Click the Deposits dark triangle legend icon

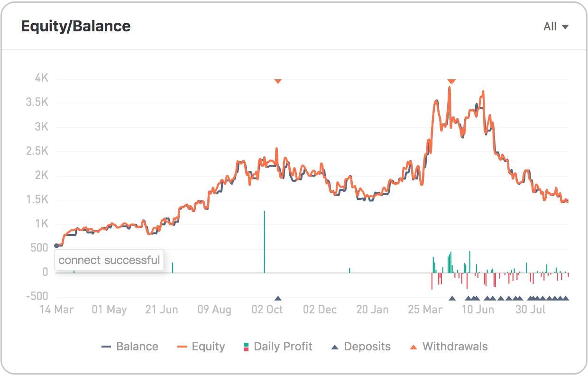(334, 347)
